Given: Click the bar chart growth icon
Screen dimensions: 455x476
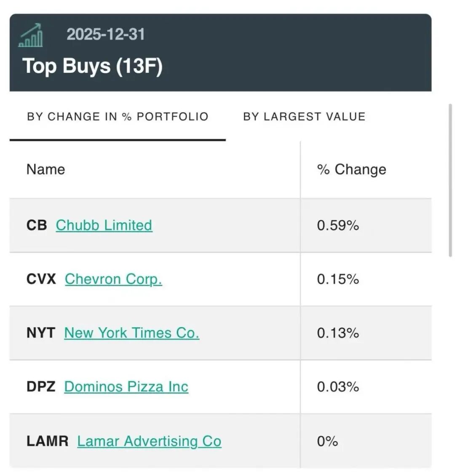Looking at the screenshot, I should coord(31,35).
